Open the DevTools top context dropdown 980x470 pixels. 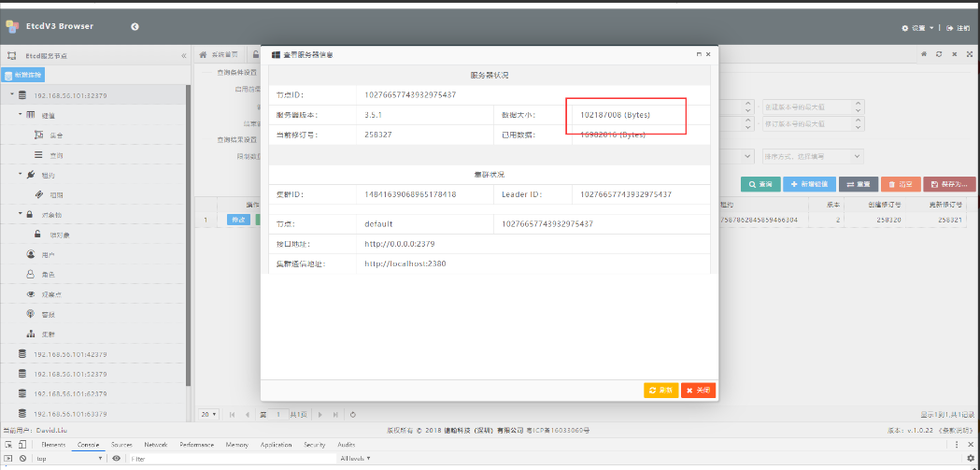click(x=69, y=458)
